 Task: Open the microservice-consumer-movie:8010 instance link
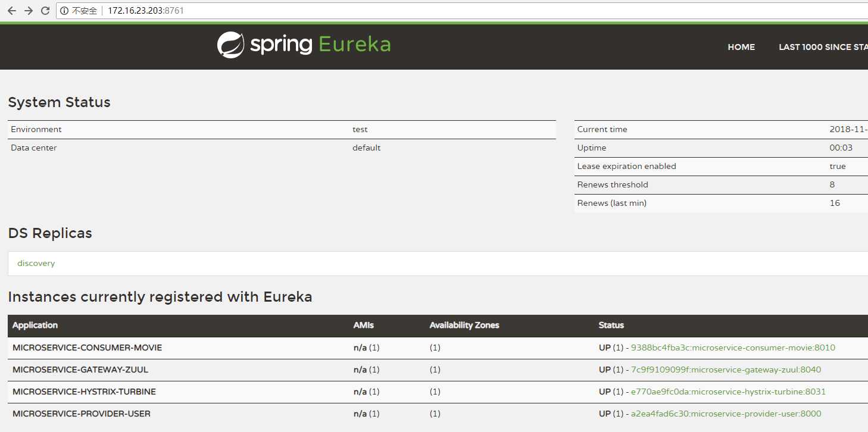(733, 348)
